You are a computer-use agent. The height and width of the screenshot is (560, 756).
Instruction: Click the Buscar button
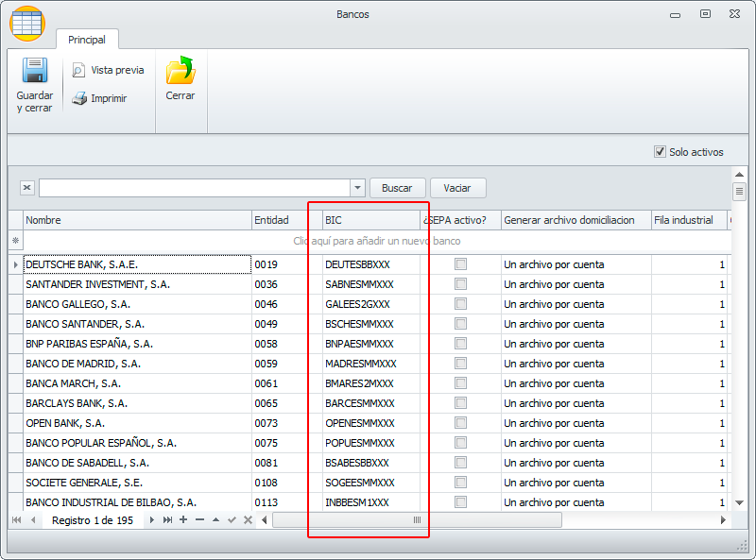coord(397,188)
